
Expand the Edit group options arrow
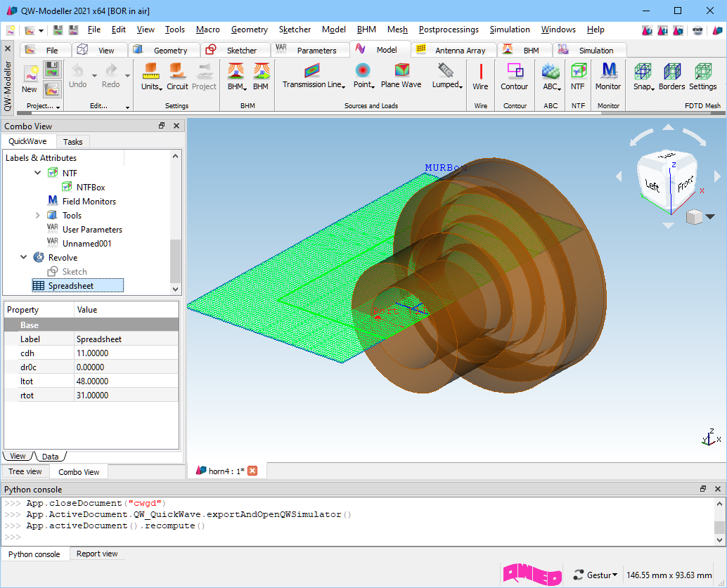click(x=127, y=107)
